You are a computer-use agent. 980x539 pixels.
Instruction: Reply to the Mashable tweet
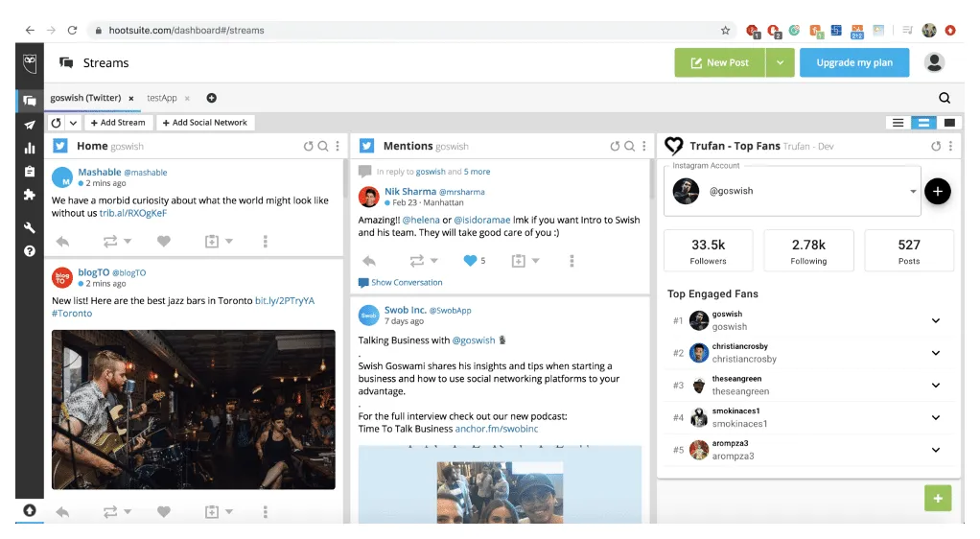pyautogui.click(x=62, y=242)
